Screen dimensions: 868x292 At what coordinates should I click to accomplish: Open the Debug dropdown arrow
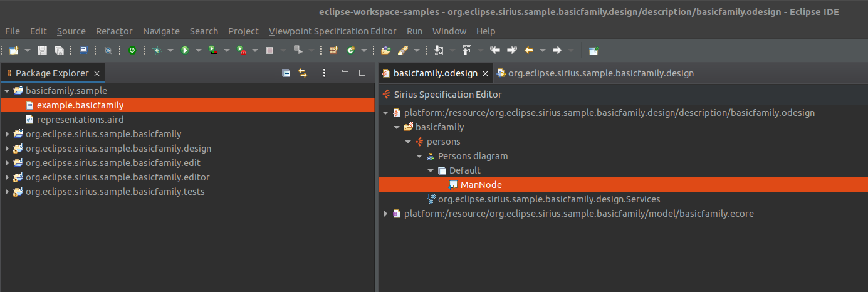pos(170,50)
